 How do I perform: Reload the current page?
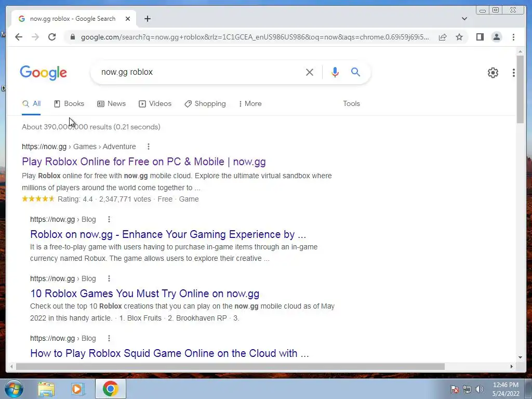pos(52,37)
